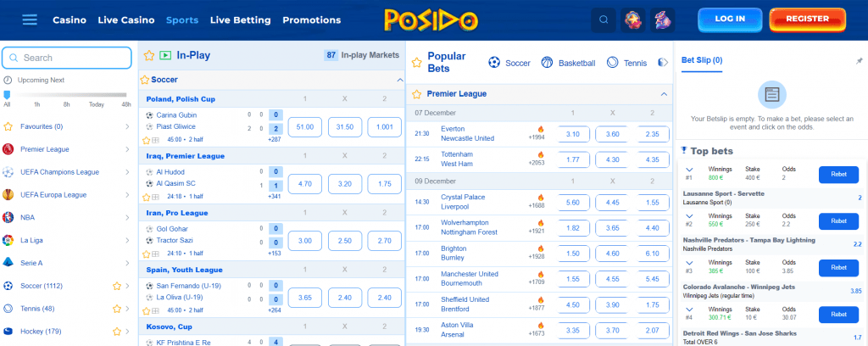Image resolution: width=868 pixels, height=346 pixels.
Task: Expand the Favourites (0) sidebar arrow
Action: pos(127,126)
